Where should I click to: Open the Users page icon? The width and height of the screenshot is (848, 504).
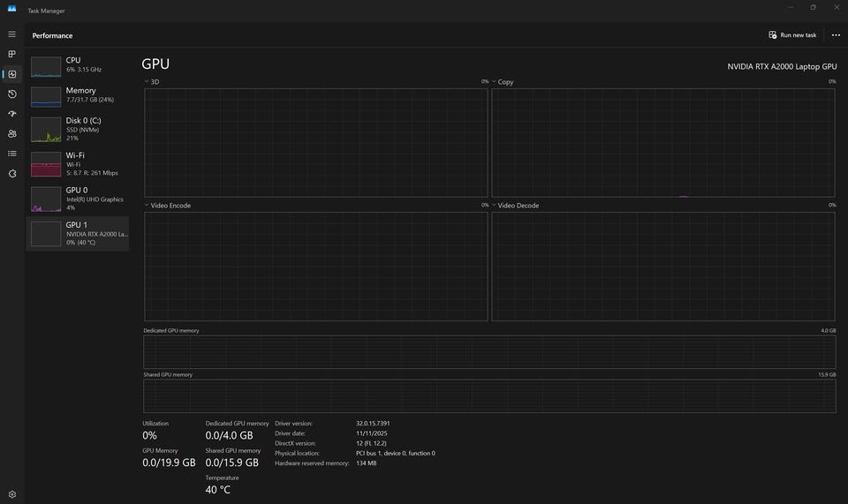pyautogui.click(x=11, y=134)
